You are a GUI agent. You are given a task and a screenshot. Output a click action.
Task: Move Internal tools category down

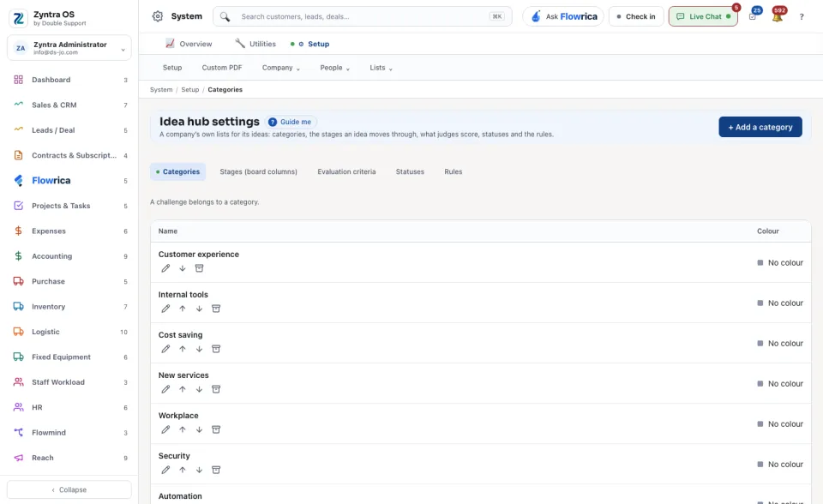(199, 309)
